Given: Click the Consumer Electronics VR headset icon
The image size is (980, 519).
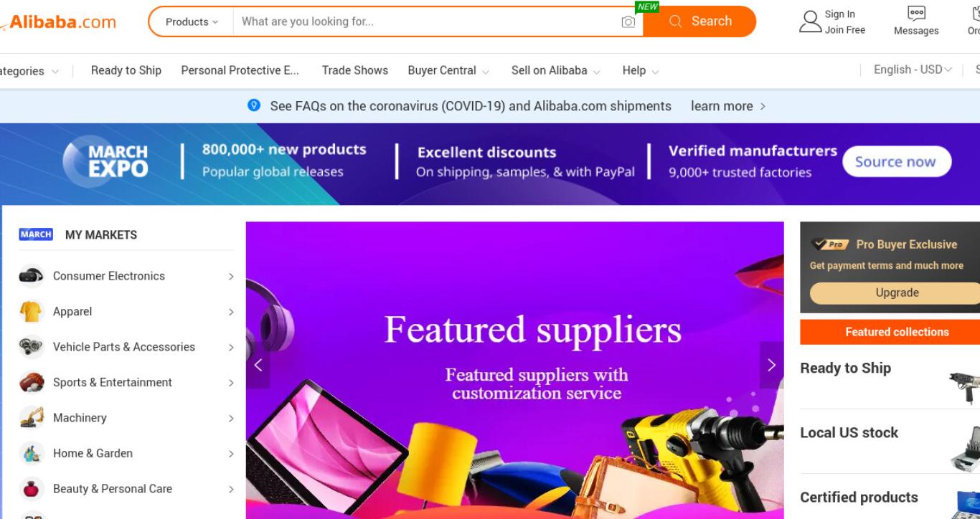Looking at the screenshot, I should [x=31, y=276].
